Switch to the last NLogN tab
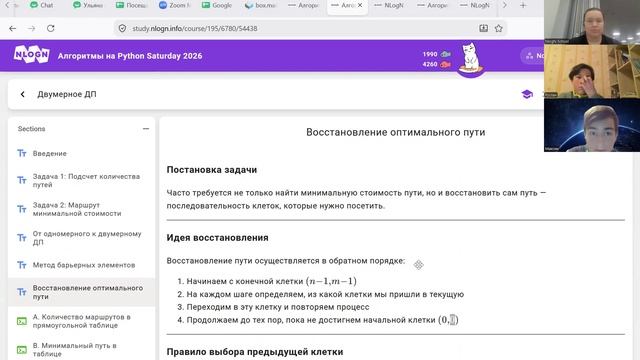This screenshot has height=360, width=640. click(476, 5)
